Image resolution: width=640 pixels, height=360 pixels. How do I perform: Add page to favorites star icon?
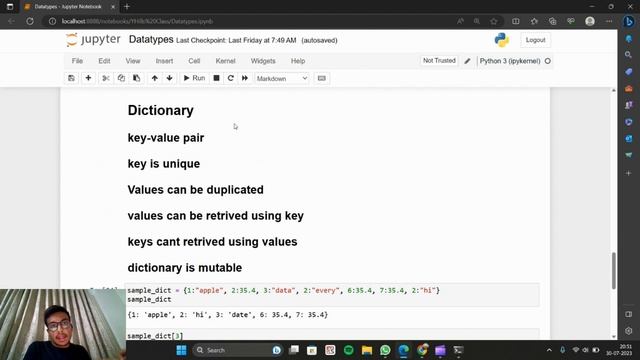494,21
